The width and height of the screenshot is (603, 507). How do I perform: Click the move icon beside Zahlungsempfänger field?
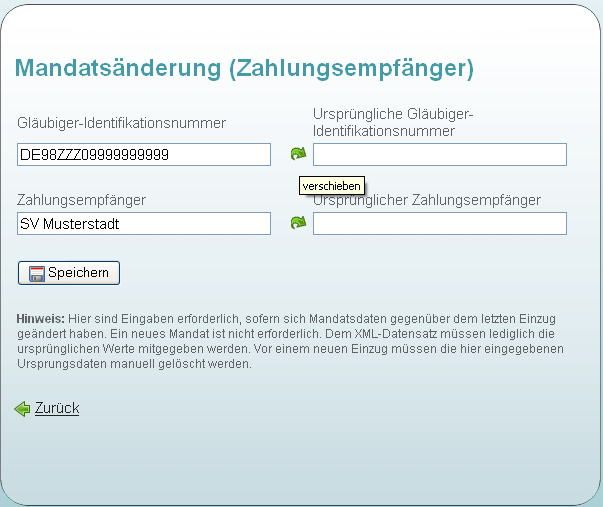298,223
